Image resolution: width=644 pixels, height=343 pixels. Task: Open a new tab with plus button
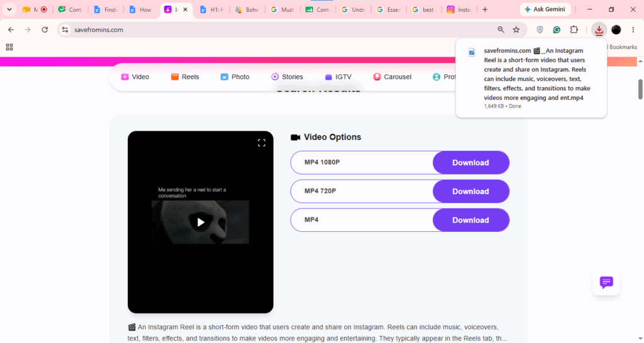tap(485, 9)
